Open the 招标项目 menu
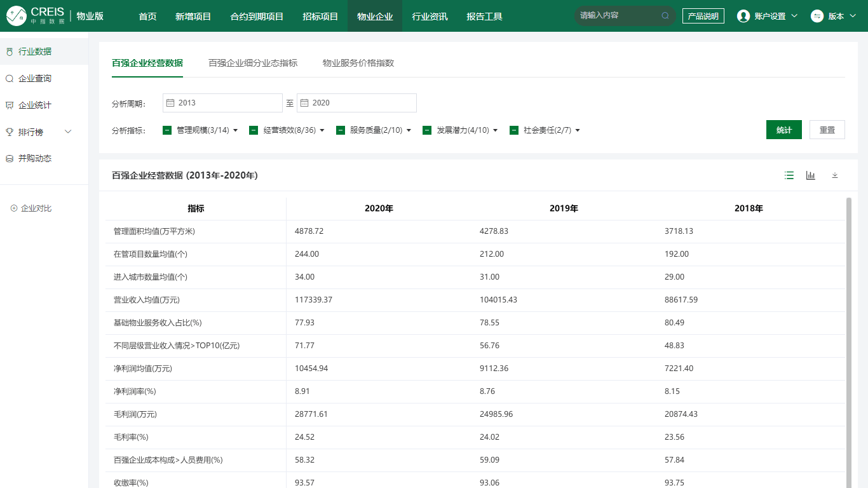 pos(320,16)
